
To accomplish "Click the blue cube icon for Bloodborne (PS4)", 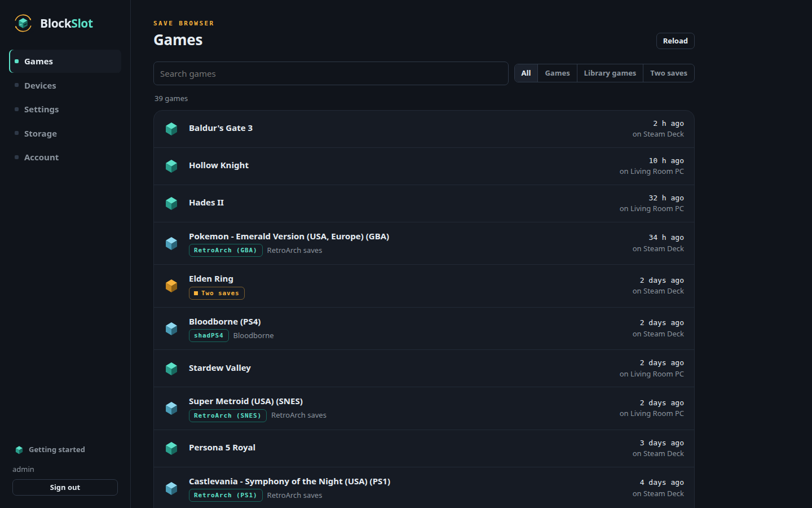I will click(171, 329).
